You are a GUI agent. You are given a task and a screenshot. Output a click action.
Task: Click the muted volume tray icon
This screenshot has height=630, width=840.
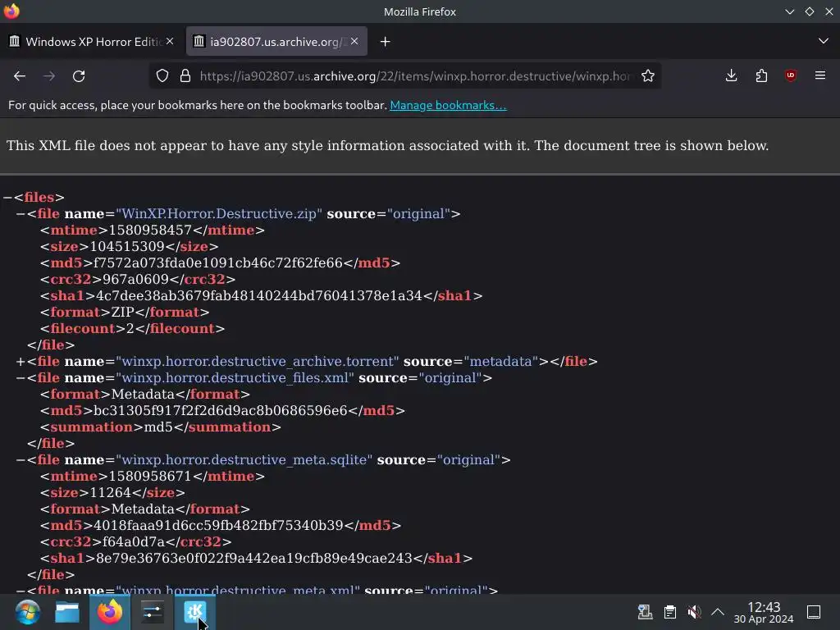coord(694,612)
